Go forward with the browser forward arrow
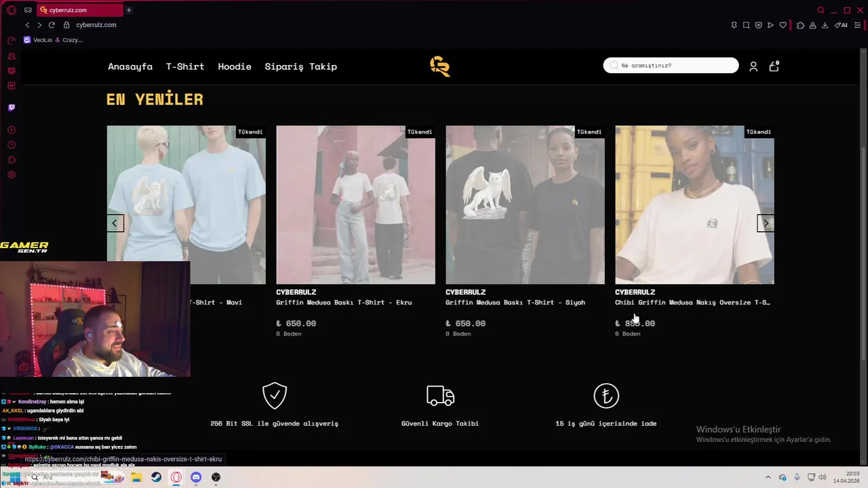 39,25
